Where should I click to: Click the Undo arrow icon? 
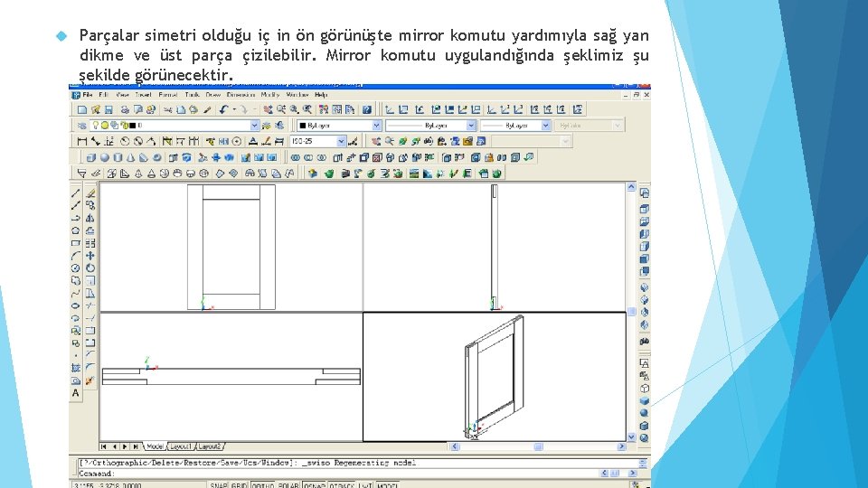(223, 109)
